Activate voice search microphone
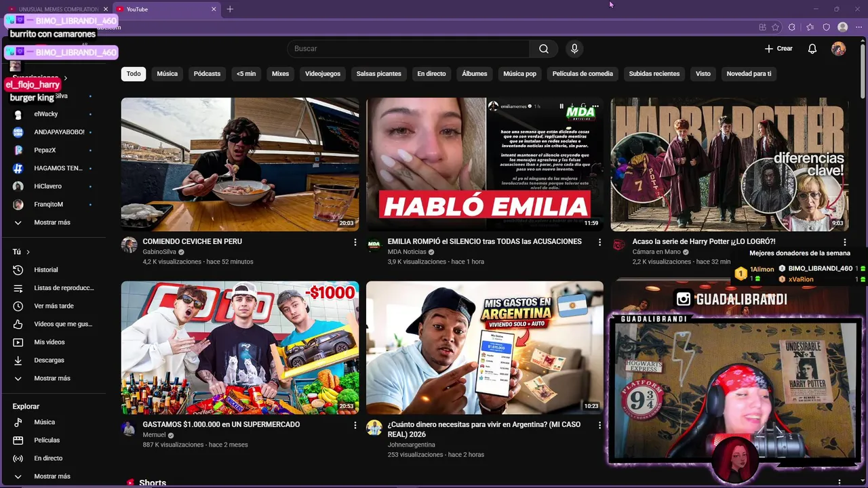Image resolution: width=868 pixels, height=488 pixels. (574, 49)
